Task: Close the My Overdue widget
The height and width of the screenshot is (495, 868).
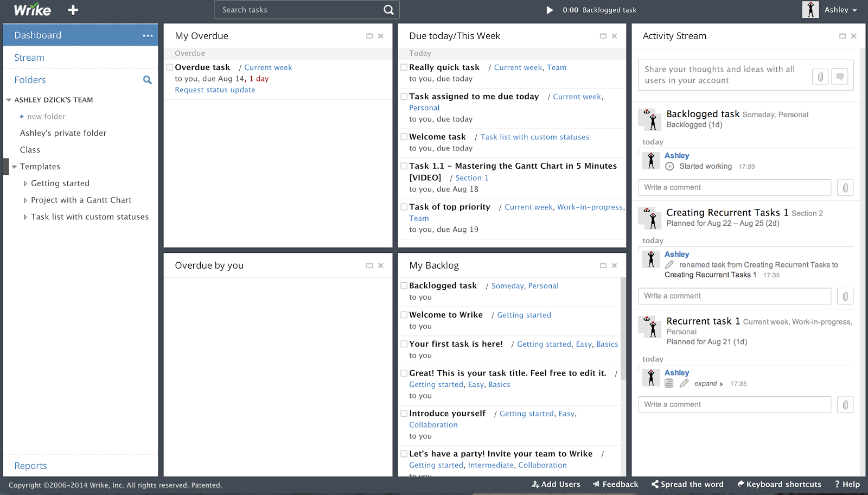Action: 381,36
